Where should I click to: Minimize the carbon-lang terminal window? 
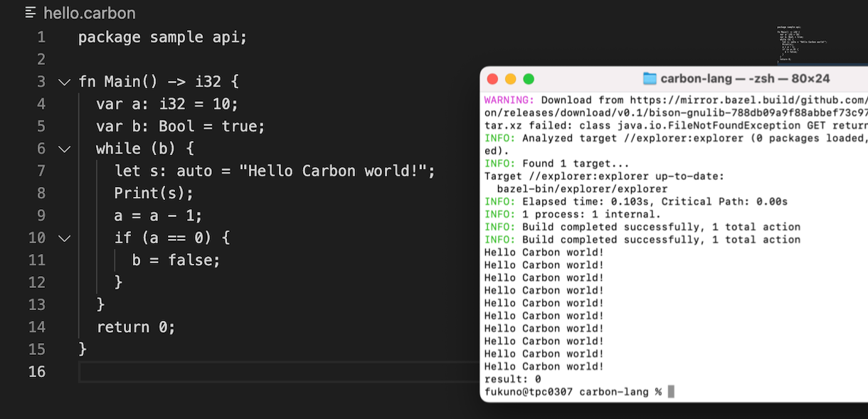(x=510, y=79)
